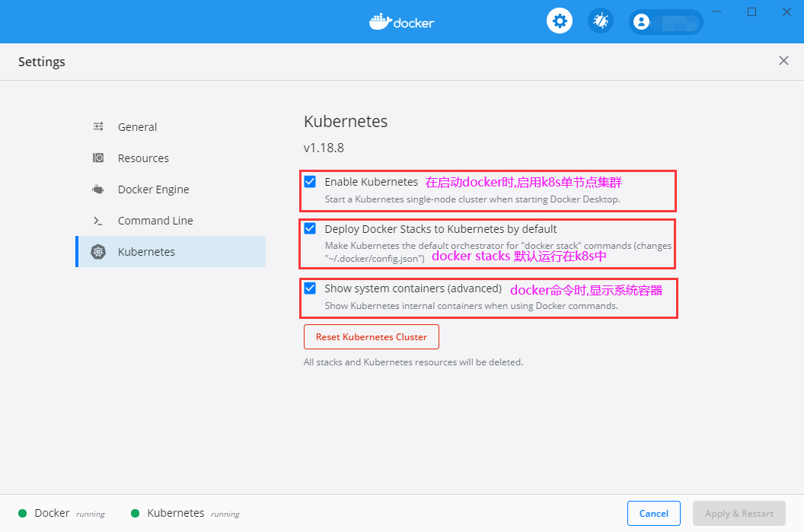Open the troubleshoot bug icon
The height and width of the screenshot is (532, 804).
coord(601,21)
